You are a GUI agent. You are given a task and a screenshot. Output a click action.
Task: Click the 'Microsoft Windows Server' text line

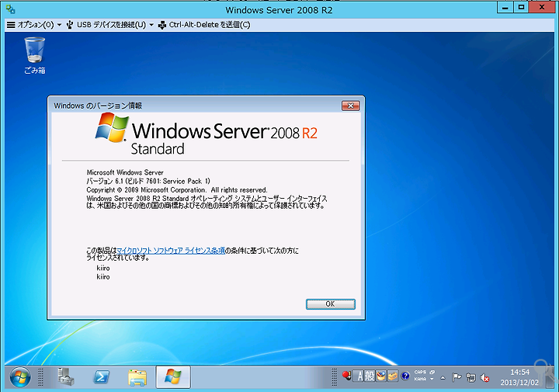tap(125, 172)
